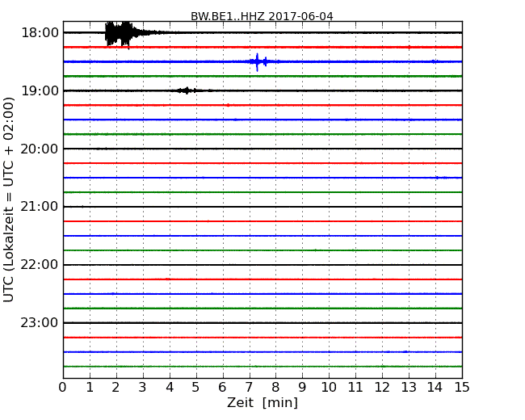Click the Zeit [min] x-axis label

point(262,402)
